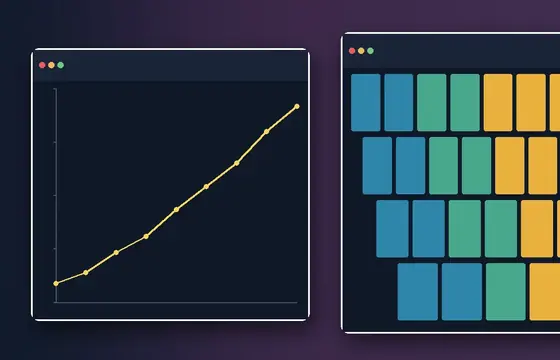Click the green tile in the bottom row
Screen dimensions: 560x360
point(506,292)
